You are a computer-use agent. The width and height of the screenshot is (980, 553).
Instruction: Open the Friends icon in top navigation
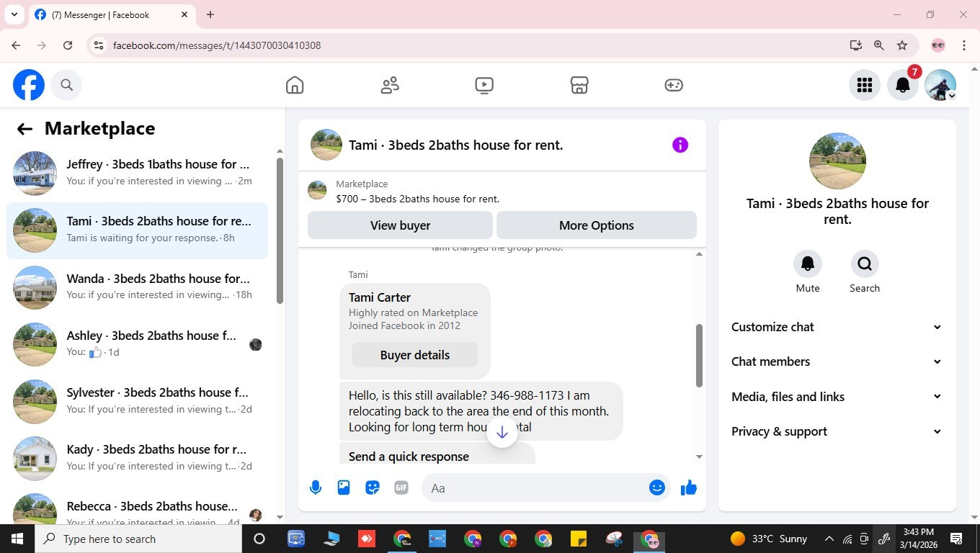point(390,85)
